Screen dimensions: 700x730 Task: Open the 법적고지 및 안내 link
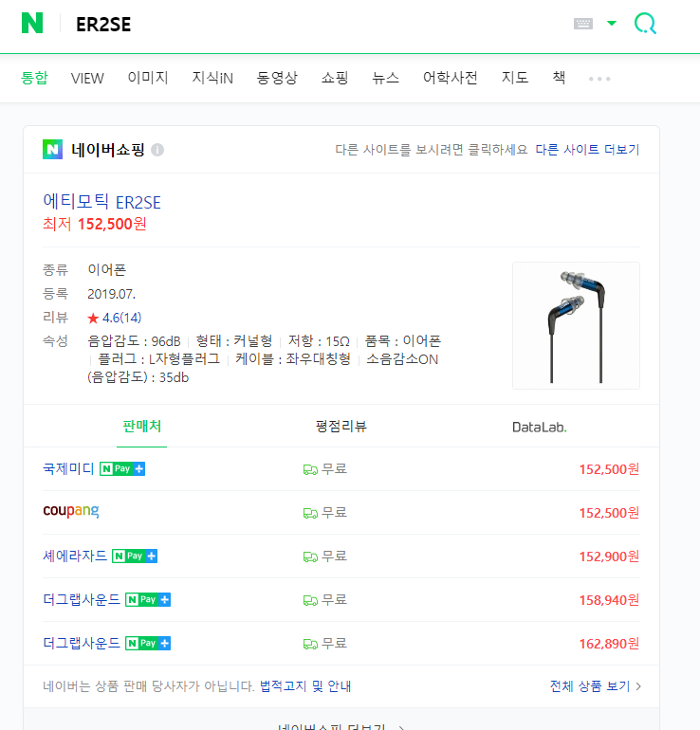pos(305,686)
